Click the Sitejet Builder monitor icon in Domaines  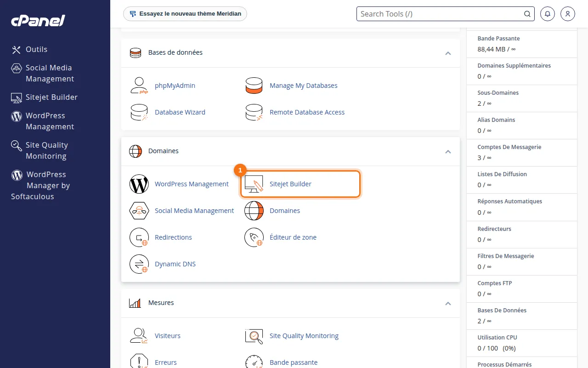254,184
